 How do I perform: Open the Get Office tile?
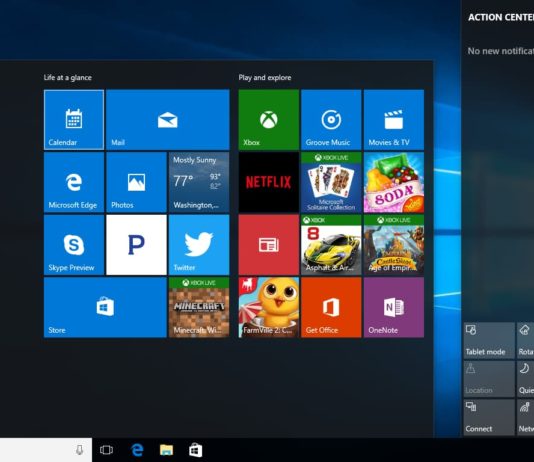click(x=331, y=307)
